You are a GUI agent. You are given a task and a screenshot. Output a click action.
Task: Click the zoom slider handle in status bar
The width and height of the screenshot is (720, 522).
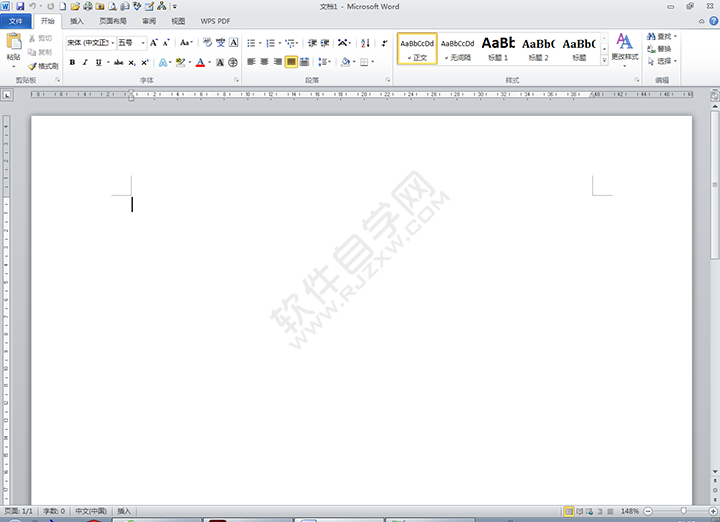click(683, 511)
